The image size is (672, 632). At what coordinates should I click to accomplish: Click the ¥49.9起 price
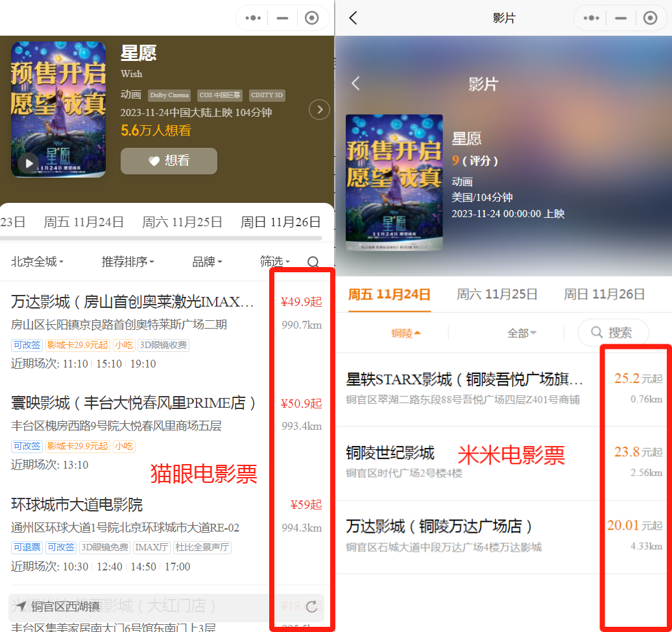tap(301, 302)
